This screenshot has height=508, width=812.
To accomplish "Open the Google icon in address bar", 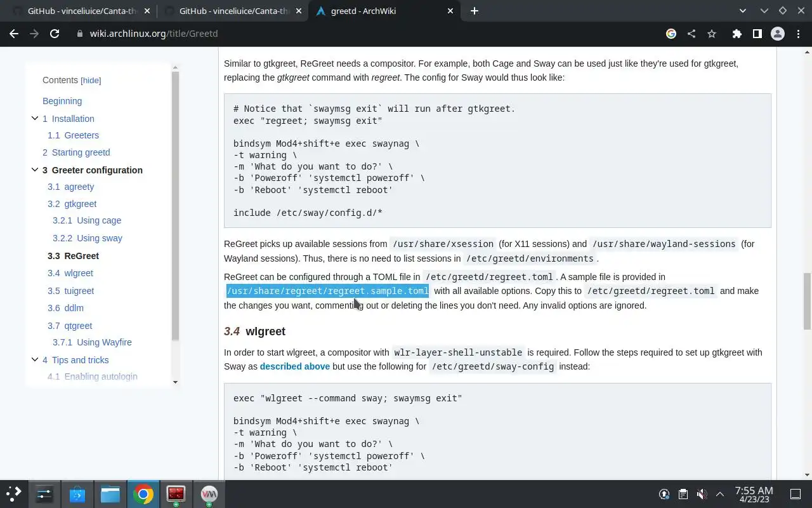I will [x=671, y=34].
